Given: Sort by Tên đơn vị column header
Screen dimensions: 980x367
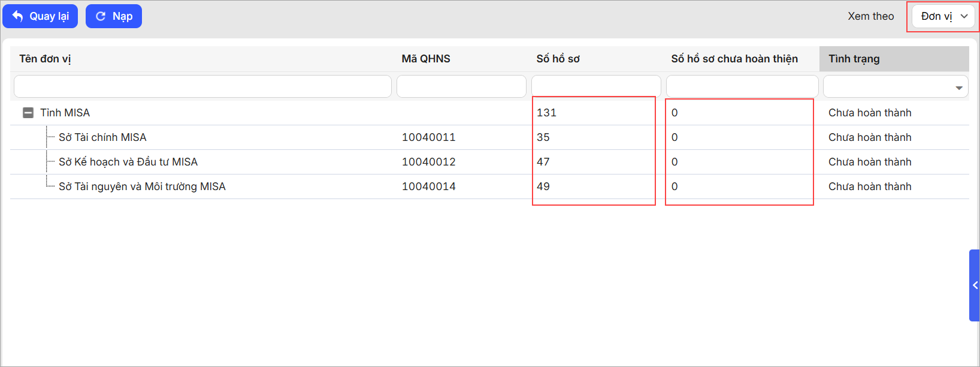Looking at the screenshot, I should pyautogui.click(x=45, y=59).
